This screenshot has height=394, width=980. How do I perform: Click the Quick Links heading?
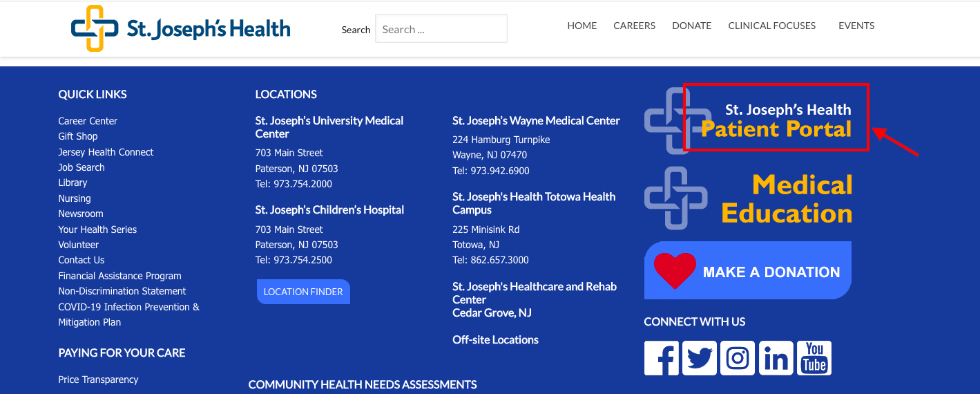click(x=93, y=94)
